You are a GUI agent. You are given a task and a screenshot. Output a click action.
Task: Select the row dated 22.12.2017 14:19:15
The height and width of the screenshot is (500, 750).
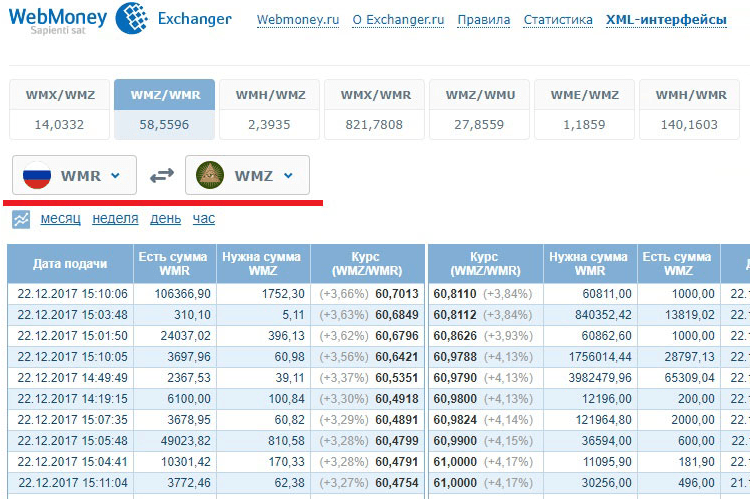point(216,399)
